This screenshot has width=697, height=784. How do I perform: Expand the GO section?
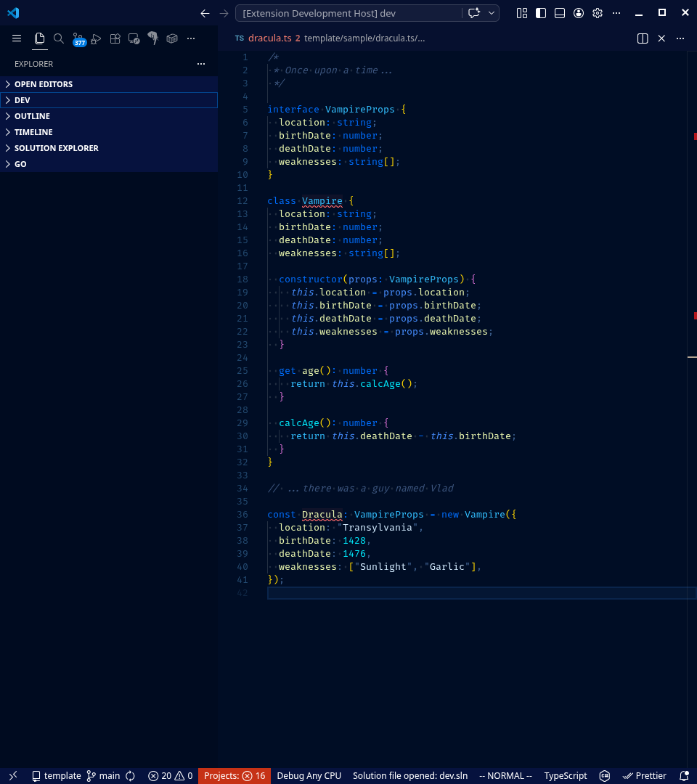(109, 164)
